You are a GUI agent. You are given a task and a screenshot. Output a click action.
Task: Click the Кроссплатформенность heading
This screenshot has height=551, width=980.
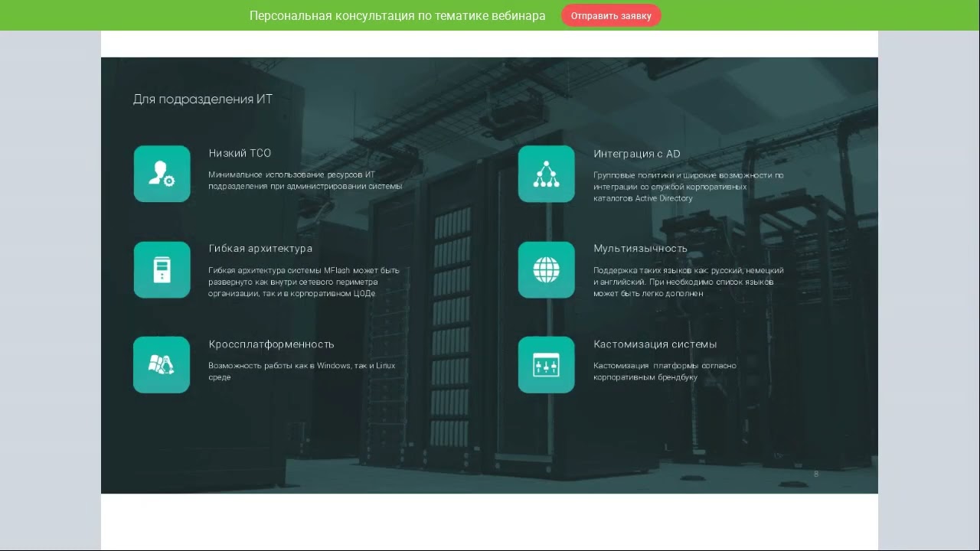point(271,344)
